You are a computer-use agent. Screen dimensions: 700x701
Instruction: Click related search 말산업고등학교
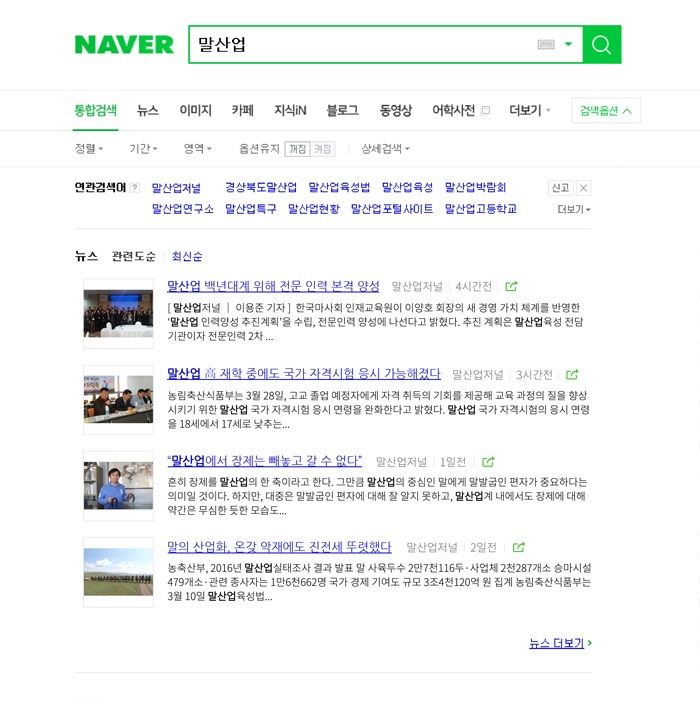tap(481, 209)
